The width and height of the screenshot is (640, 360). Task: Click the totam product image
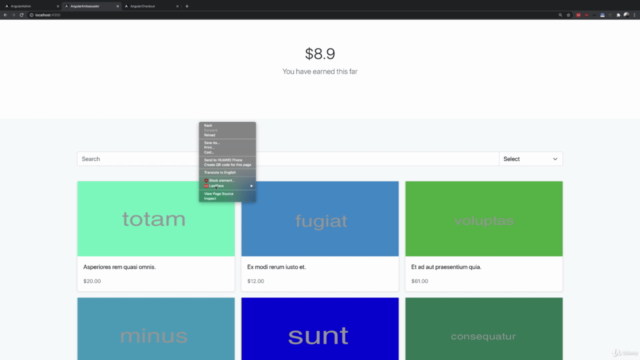[x=156, y=219]
